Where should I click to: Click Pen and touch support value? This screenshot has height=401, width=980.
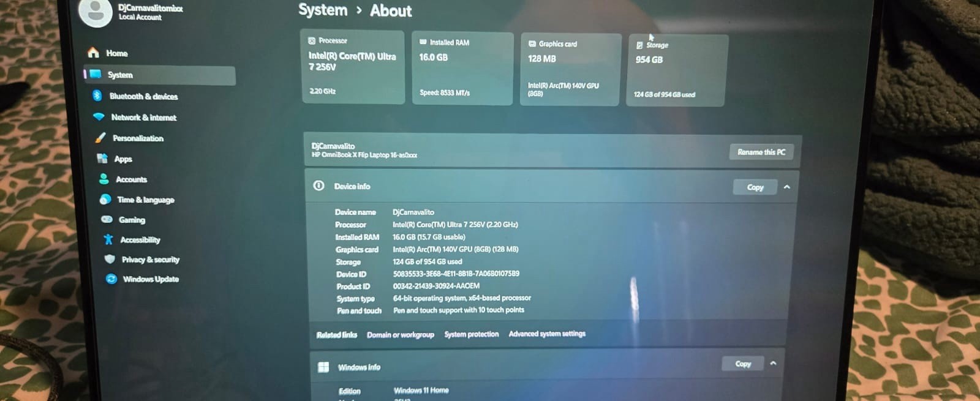[459, 310]
